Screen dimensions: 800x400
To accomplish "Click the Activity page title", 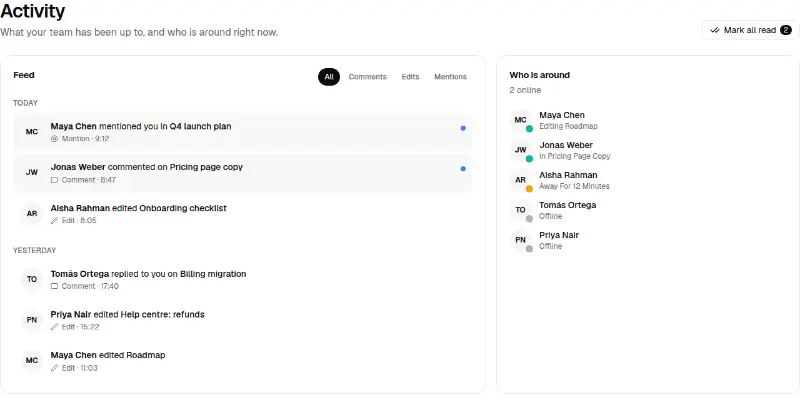I will pos(33,11).
